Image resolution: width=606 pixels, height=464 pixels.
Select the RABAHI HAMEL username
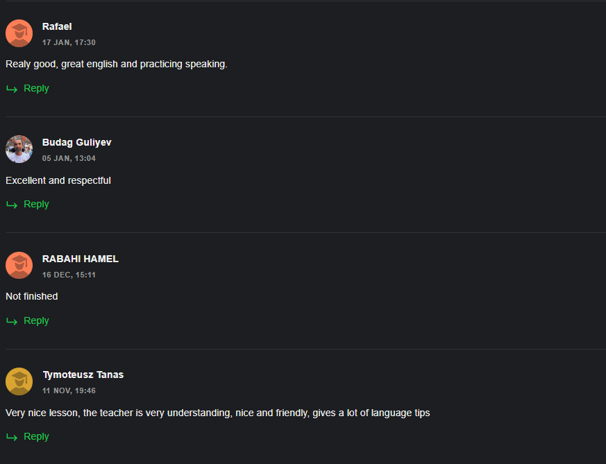(x=80, y=259)
